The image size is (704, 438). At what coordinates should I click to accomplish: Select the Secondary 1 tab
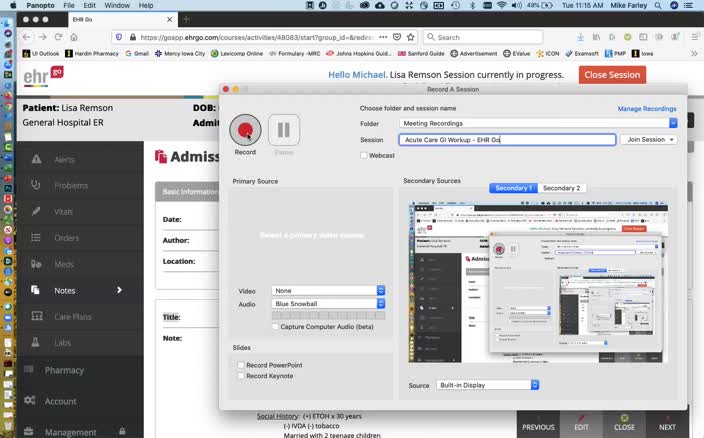coord(513,188)
